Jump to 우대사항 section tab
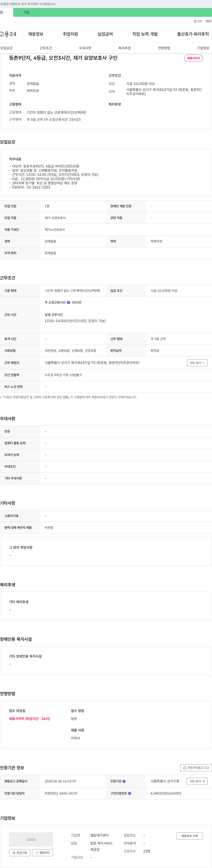 (85, 48)
